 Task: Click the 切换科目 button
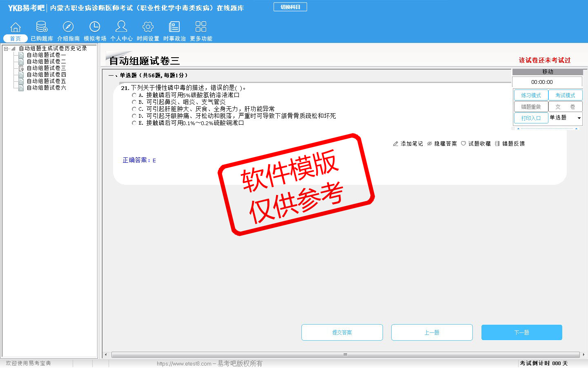(290, 7)
